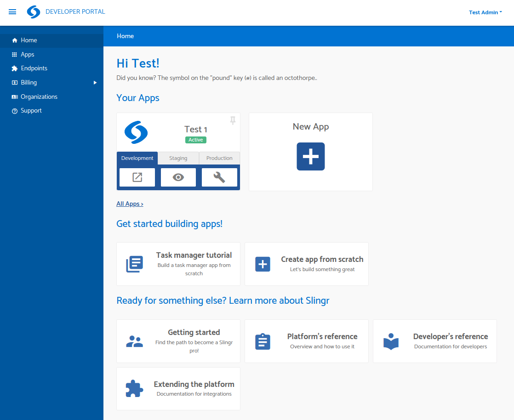
Task: Click the Platform's reference clipboard icon
Action: click(x=263, y=341)
